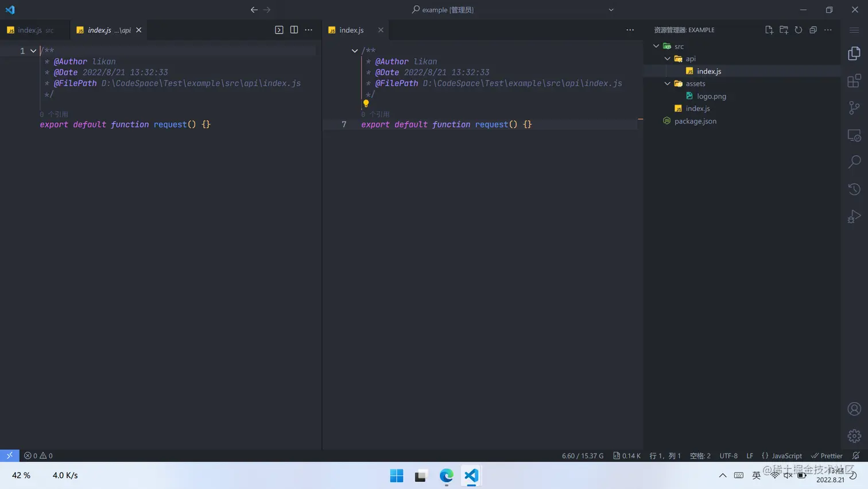Image resolution: width=868 pixels, height=489 pixels.
Task: Click the lightbulb quick-fix icon
Action: pos(366,104)
